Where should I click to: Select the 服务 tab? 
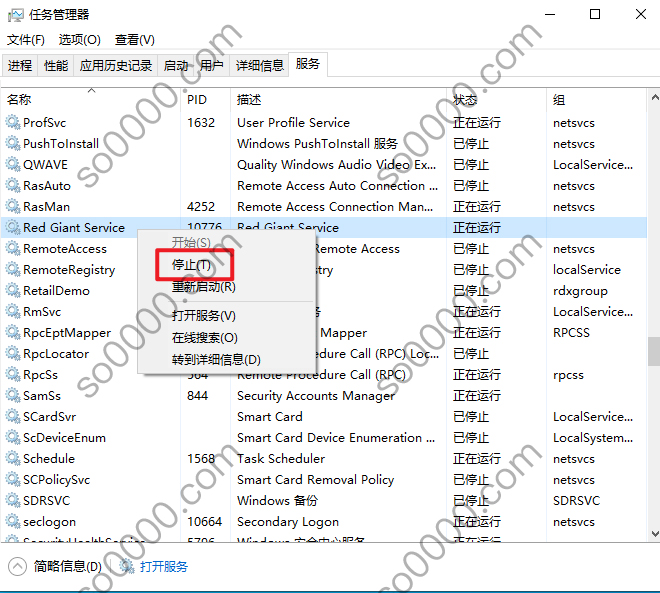click(x=308, y=64)
